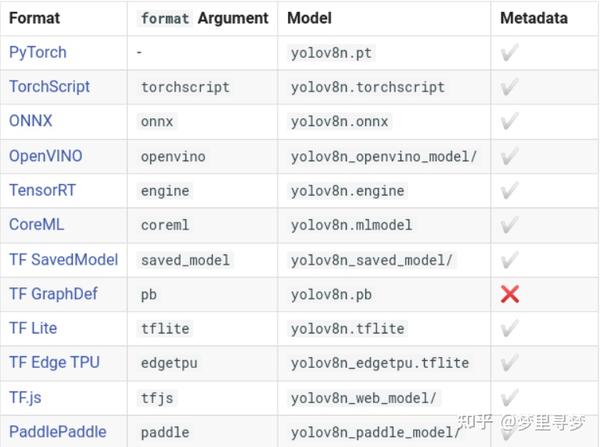Click the metadata checkmark in the ONNX row
Screen dimensions: 600x447
click(x=510, y=121)
